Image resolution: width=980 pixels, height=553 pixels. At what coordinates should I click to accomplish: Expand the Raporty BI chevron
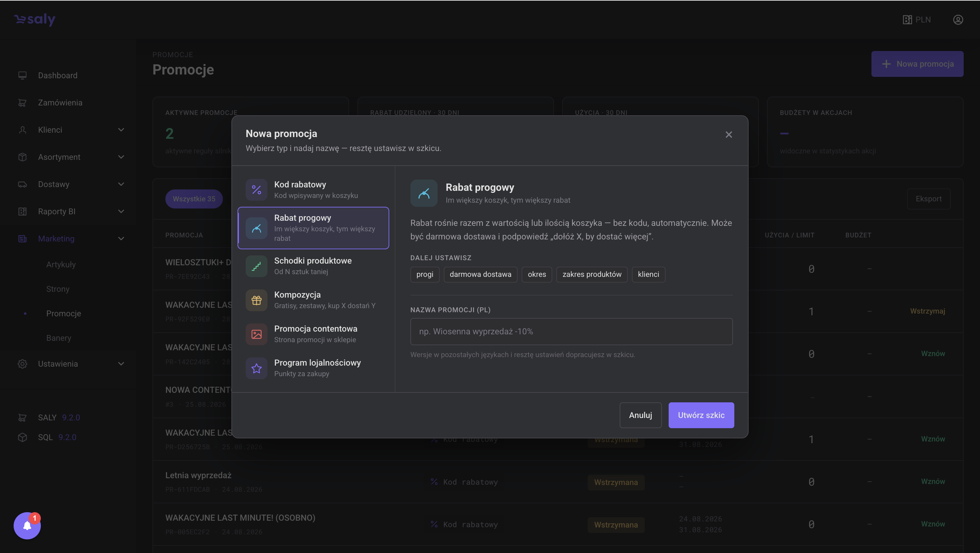coord(121,212)
